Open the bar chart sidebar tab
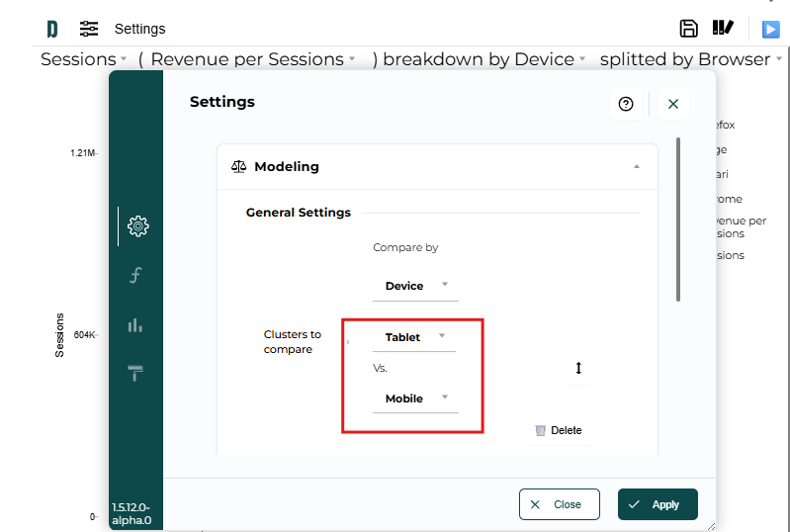Viewport: 790px width, 532px height. pyautogui.click(x=136, y=324)
